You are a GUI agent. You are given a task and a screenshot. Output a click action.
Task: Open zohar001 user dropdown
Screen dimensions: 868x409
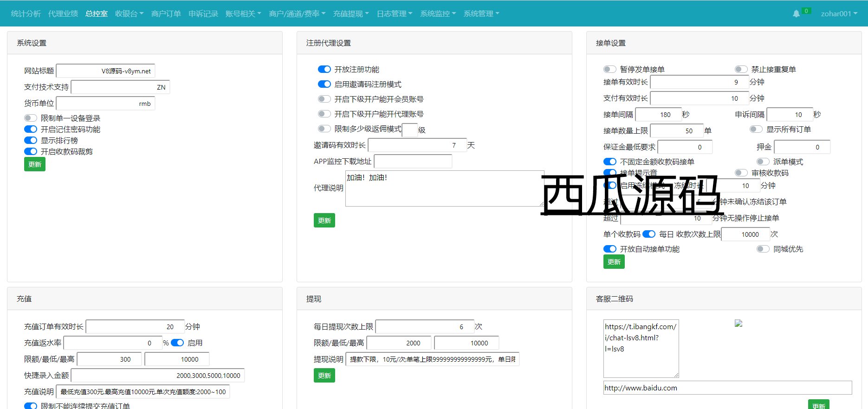tap(839, 13)
